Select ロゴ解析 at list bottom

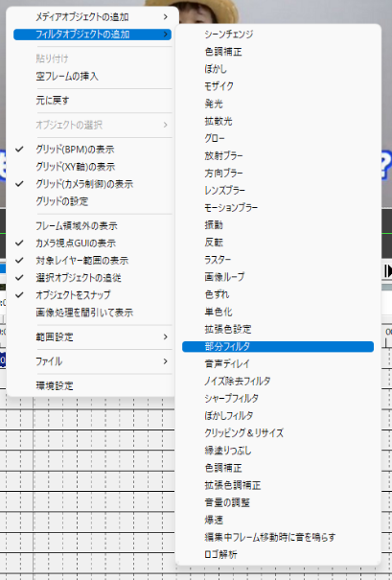pos(278,554)
